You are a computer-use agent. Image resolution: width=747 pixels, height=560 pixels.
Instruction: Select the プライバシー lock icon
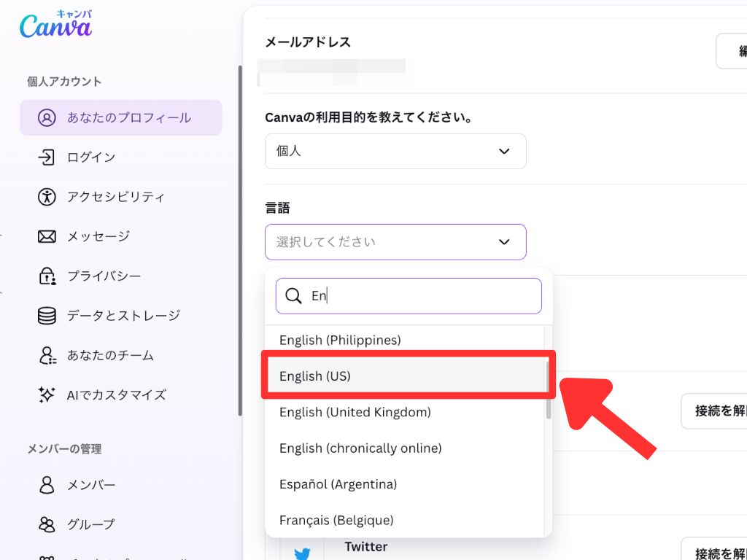coord(47,276)
